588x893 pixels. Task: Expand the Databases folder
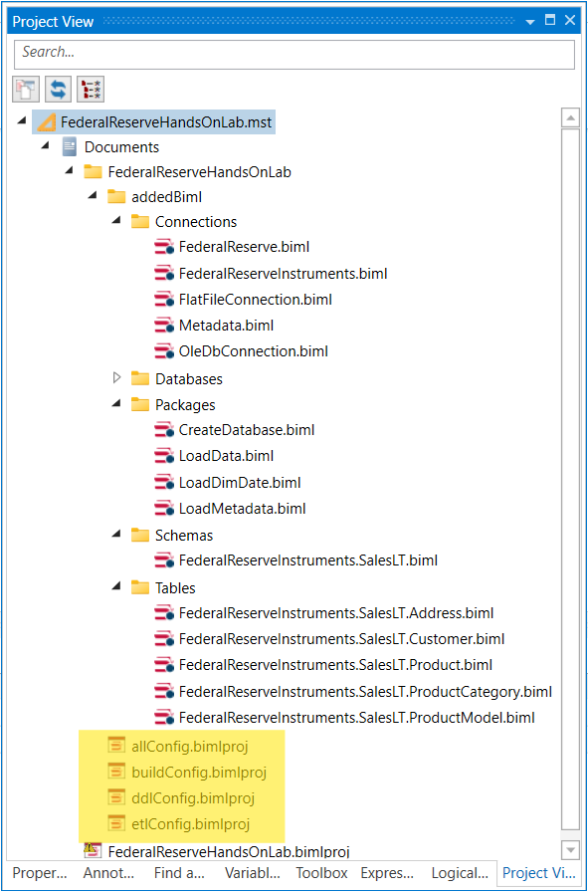[x=116, y=378]
